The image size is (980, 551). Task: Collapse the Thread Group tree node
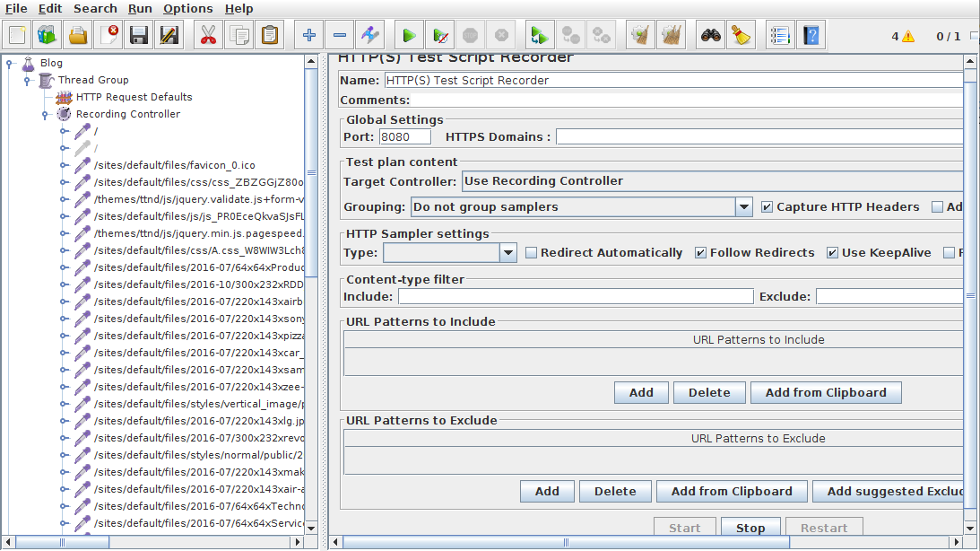(27, 80)
